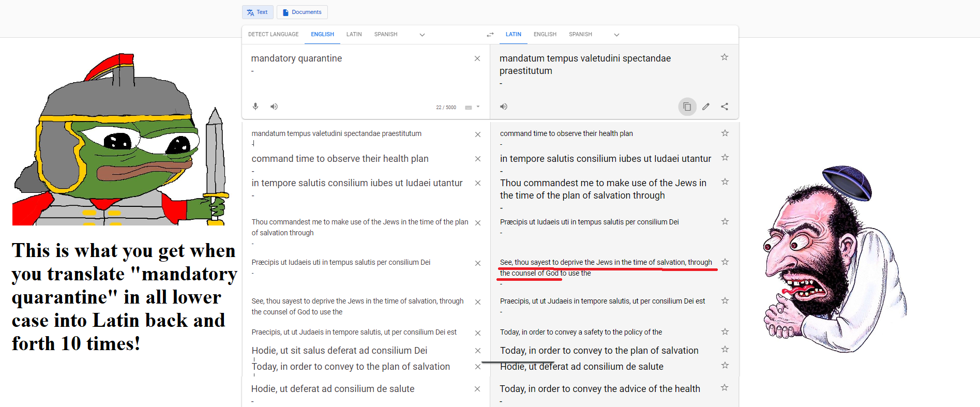980x407 pixels.
Task: Expand more target languages list
Action: pos(616,35)
